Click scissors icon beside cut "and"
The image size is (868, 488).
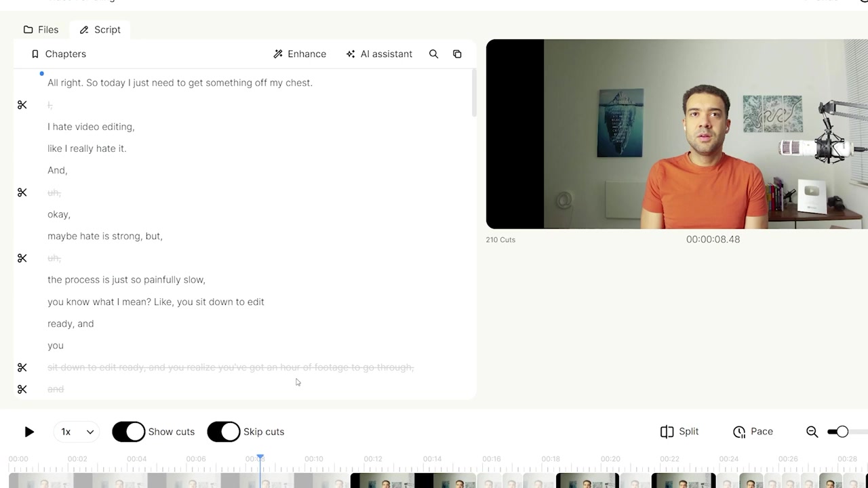pos(22,389)
